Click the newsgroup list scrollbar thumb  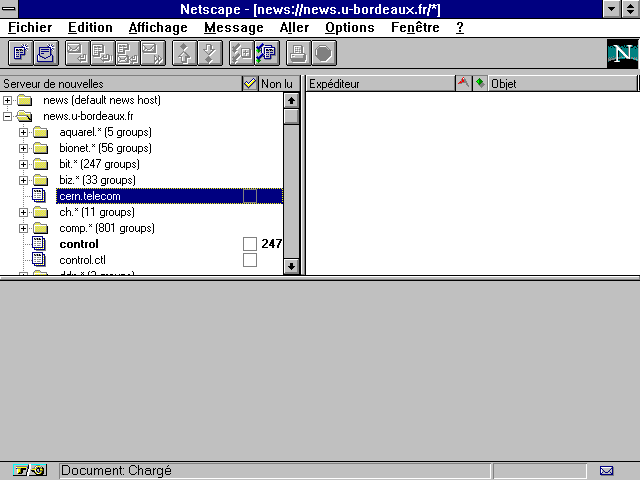pyautogui.click(x=291, y=116)
